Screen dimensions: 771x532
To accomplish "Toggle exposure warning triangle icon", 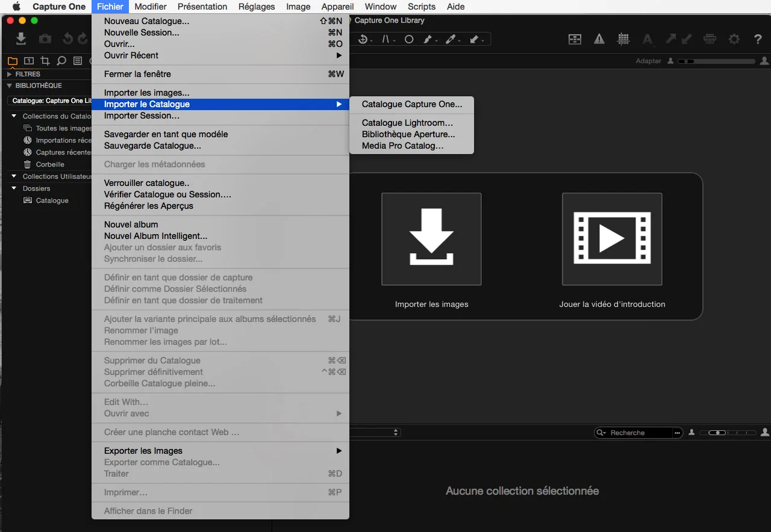I will coord(599,39).
